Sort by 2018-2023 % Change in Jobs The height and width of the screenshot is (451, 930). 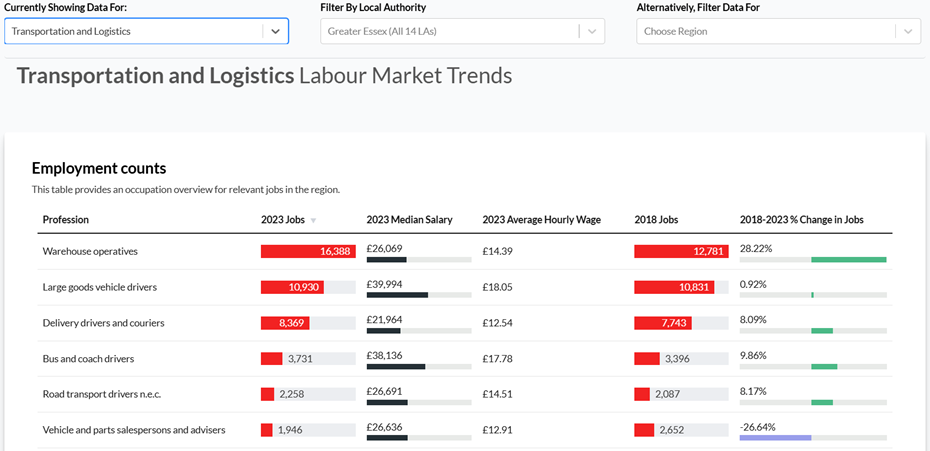tap(801, 220)
